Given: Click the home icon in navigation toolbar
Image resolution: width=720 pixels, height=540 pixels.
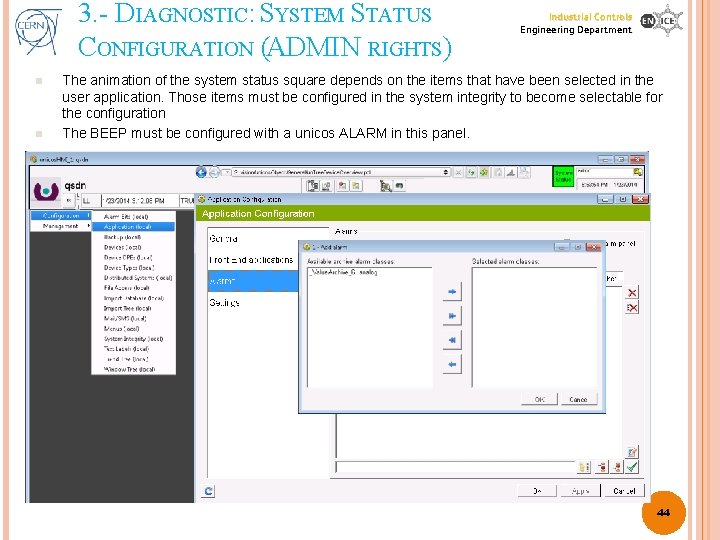Looking at the screenshot, I should (x=498, y=173).
